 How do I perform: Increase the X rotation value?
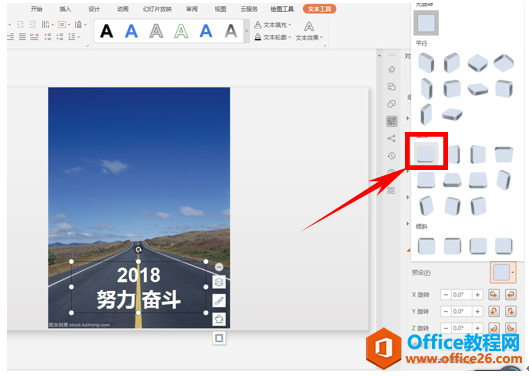477,295
